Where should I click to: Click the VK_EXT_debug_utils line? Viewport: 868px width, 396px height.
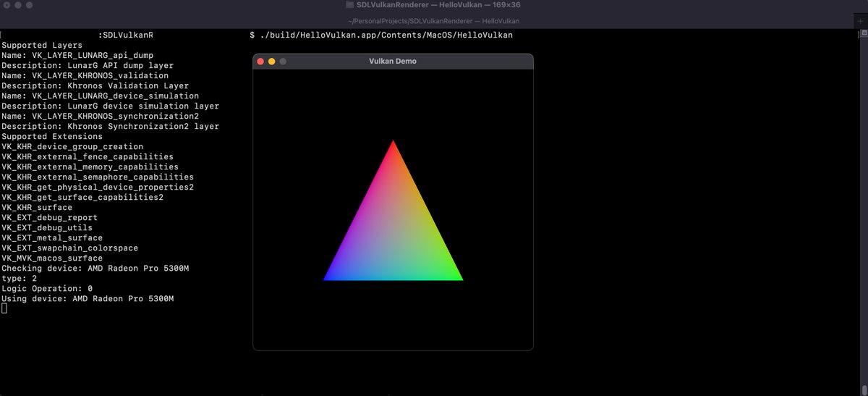pos(47,227)
